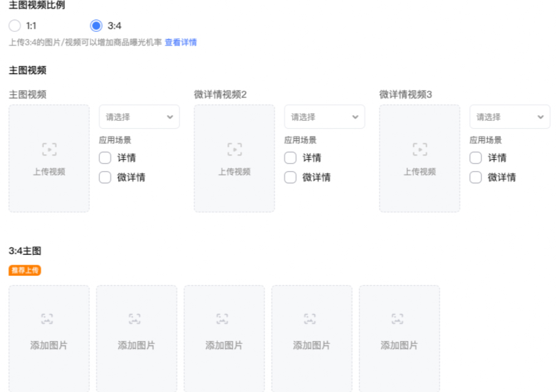Click the upload video icon under 主图视频

(49, 149)
